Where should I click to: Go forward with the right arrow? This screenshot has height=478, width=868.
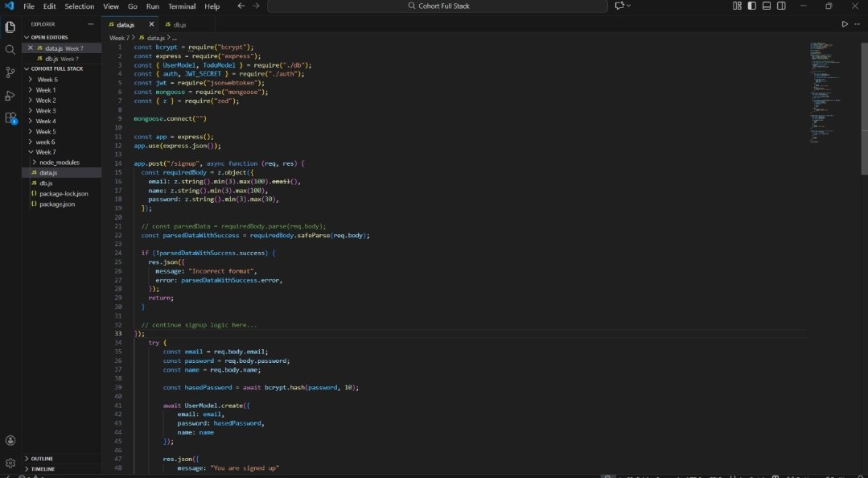[x=256, y=6]
